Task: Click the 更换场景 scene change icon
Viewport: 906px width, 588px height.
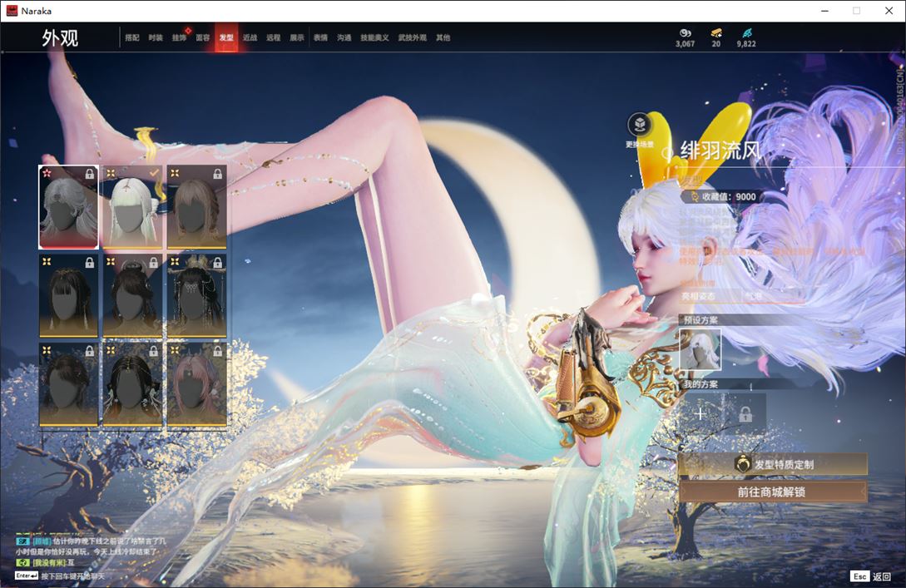Action: coord(639,125)
